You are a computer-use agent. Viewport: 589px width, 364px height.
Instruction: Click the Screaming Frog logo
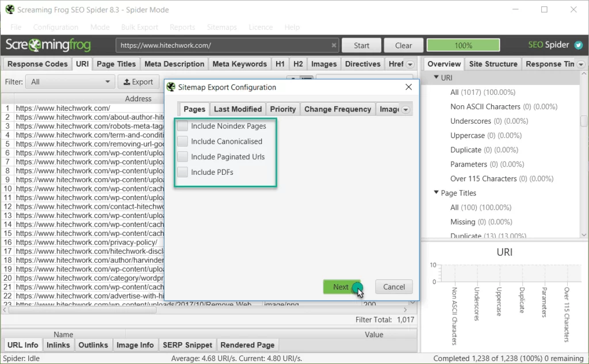coord(48,45)
